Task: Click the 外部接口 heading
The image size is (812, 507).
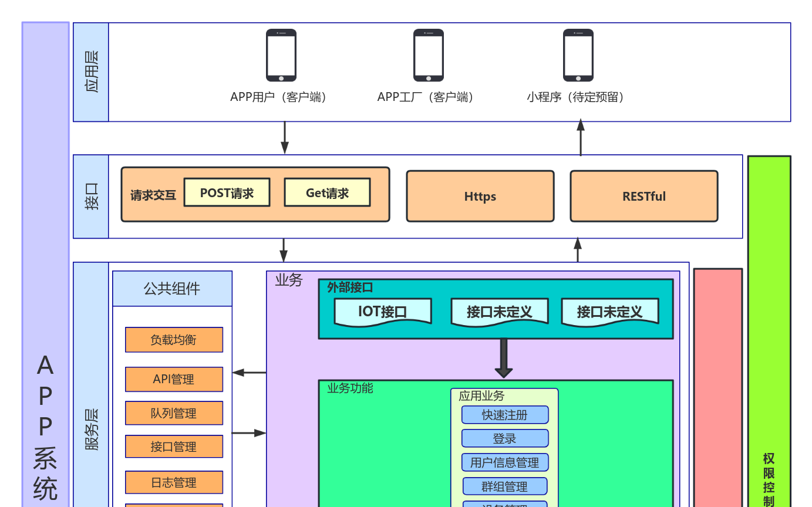Action: pos(350,288)
